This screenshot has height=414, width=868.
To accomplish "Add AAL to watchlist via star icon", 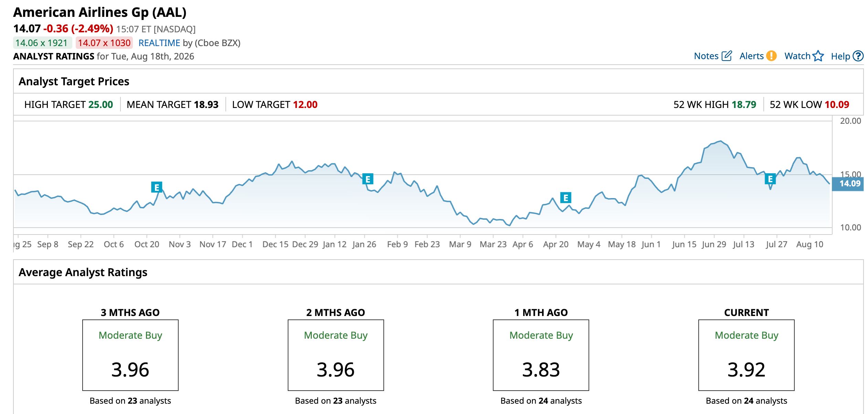I will tap(818, 56).
